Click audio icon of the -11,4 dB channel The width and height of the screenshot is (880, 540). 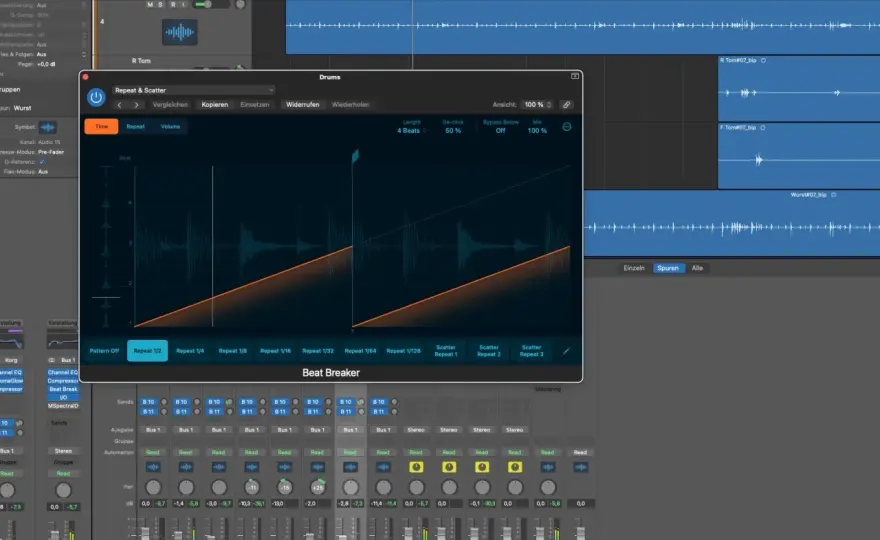tap(383, 467)
